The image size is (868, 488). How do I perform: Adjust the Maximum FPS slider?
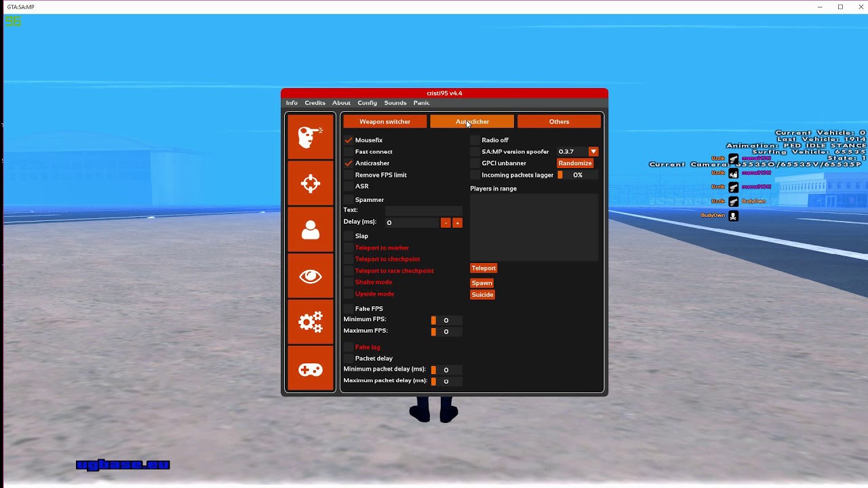click(x=446, y=332)
